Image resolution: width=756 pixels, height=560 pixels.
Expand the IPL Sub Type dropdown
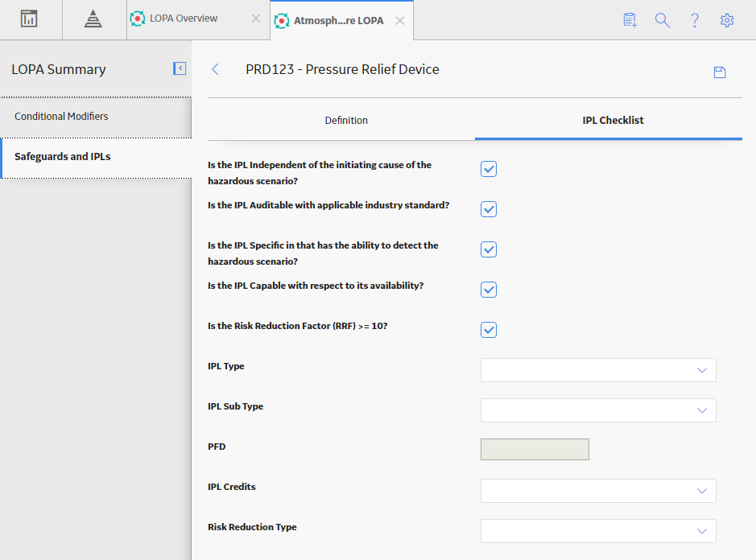598,410
